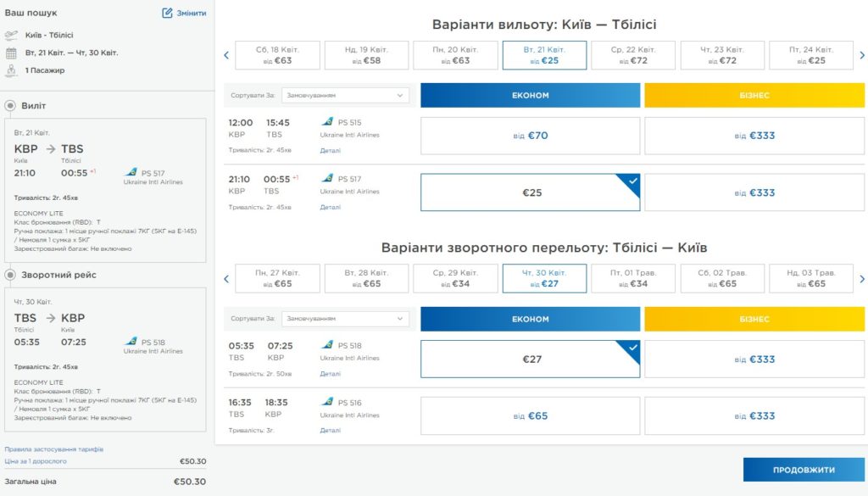Click the calendar icon next to the travel dates
Screen dimensions: 868x496
pyautogui.click(x=11, y=53)
